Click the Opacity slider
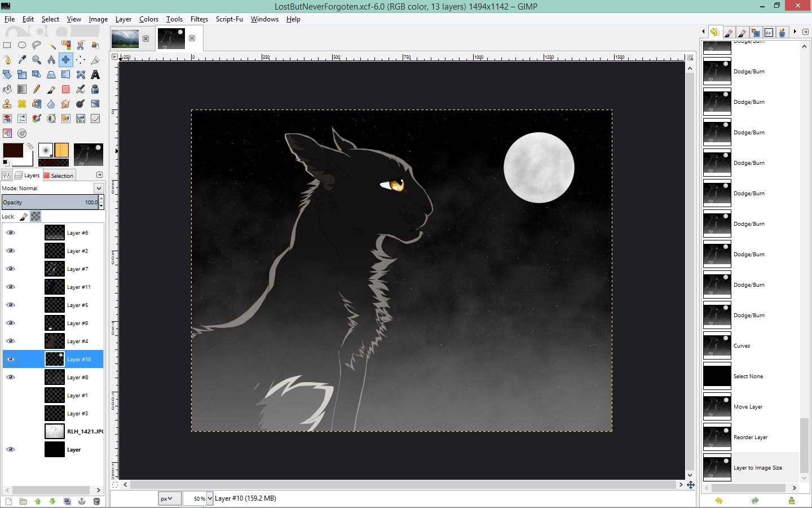The height and width of the screenshot is (508, 812). [x=50, y=202]
